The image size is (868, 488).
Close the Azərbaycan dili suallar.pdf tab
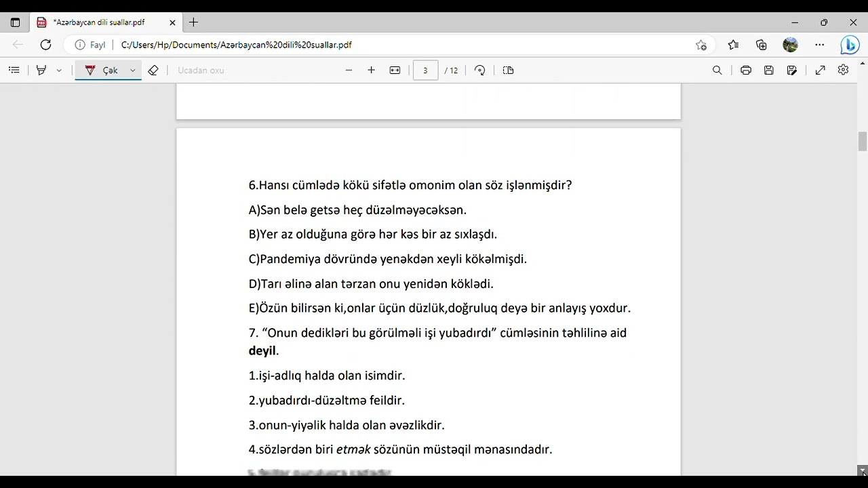pyautogui.click(x=172, y=22)
